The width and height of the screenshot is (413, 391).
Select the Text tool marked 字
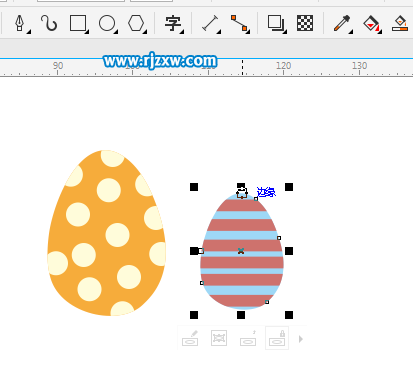click(x=173, y=24)
